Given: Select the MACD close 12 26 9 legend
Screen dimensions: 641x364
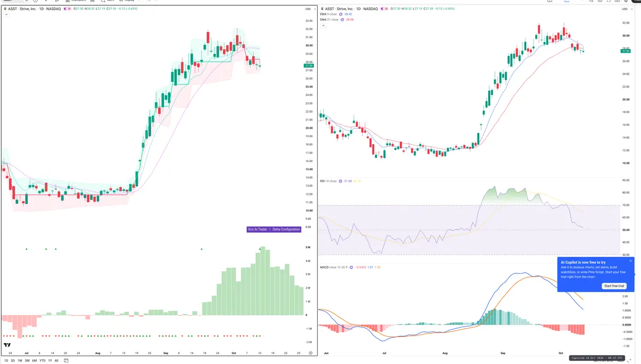Looking at the screenshot, I should (333, 267).
